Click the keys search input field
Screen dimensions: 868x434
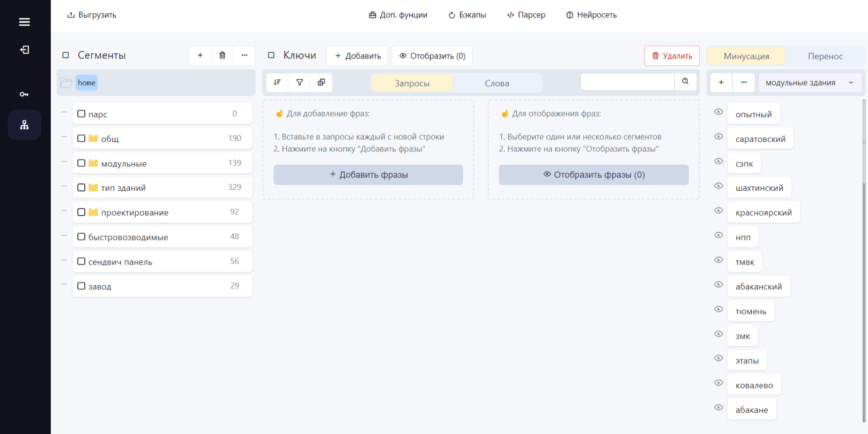tap(627, 81)
